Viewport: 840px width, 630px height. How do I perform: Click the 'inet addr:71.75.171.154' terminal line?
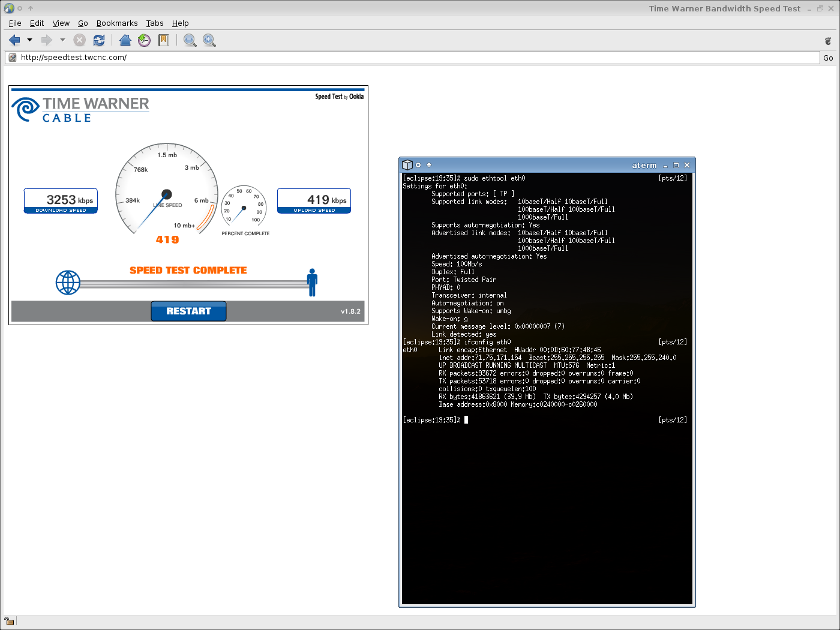pyautogui.click(x=557, y=358)
